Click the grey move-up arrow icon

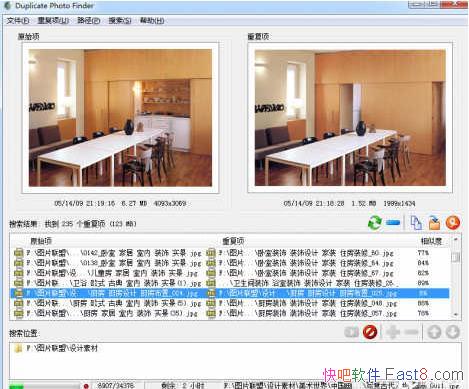click(x=434, y=332)
